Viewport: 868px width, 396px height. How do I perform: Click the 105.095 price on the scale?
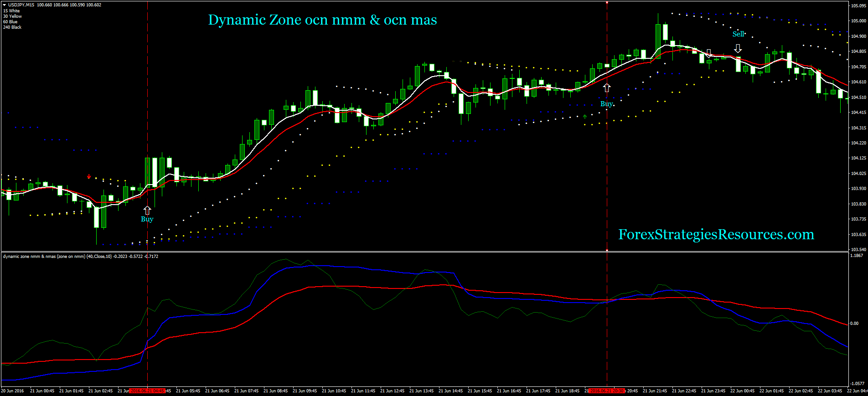coord(858,6)
